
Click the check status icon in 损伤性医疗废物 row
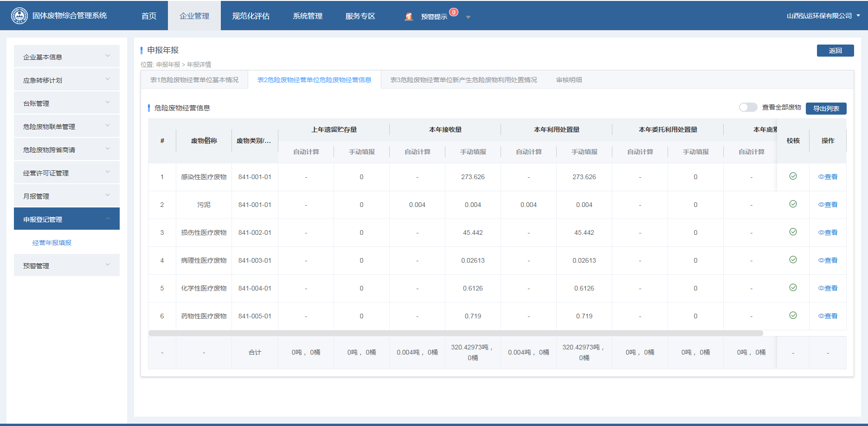pos(793,232)
